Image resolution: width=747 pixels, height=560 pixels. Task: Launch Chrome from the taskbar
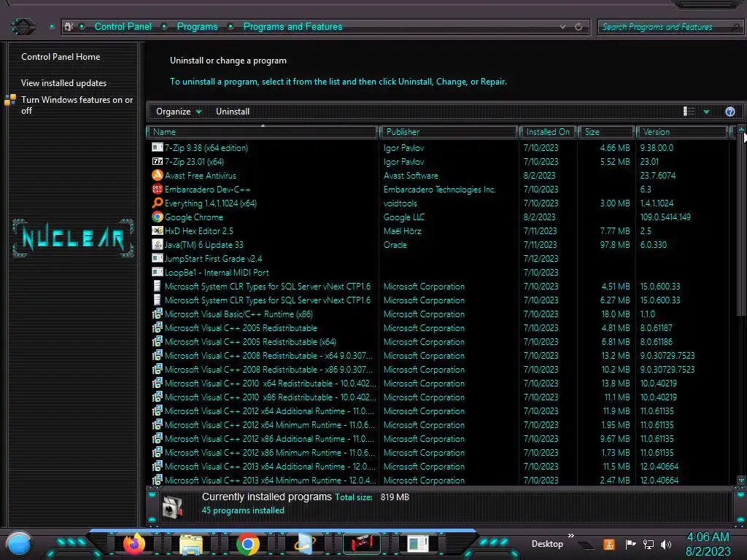pos(248,544)
